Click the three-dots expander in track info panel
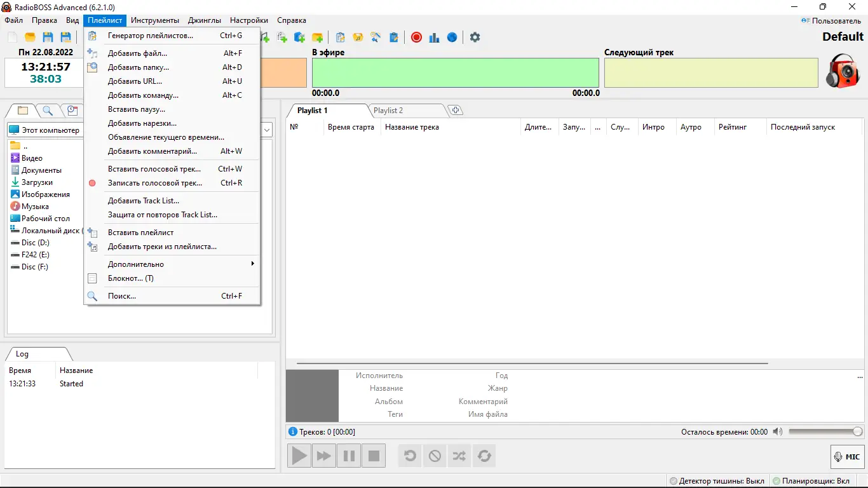The height and width of the screenshot is (488, 868). (860, 376)
